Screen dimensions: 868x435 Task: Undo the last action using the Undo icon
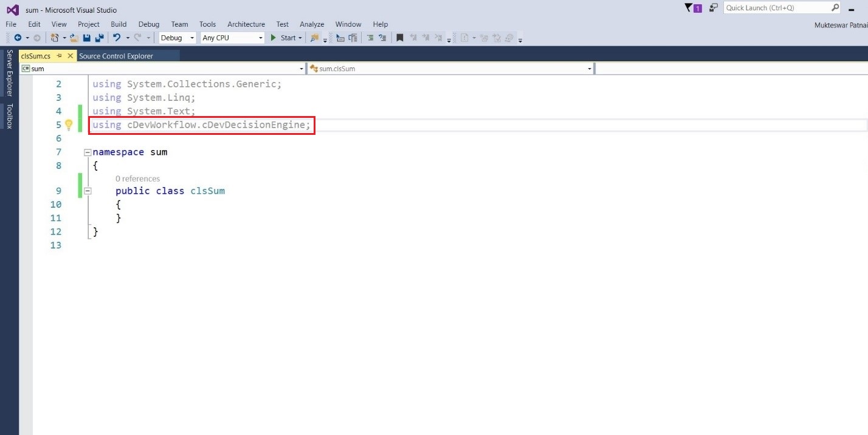117,38
